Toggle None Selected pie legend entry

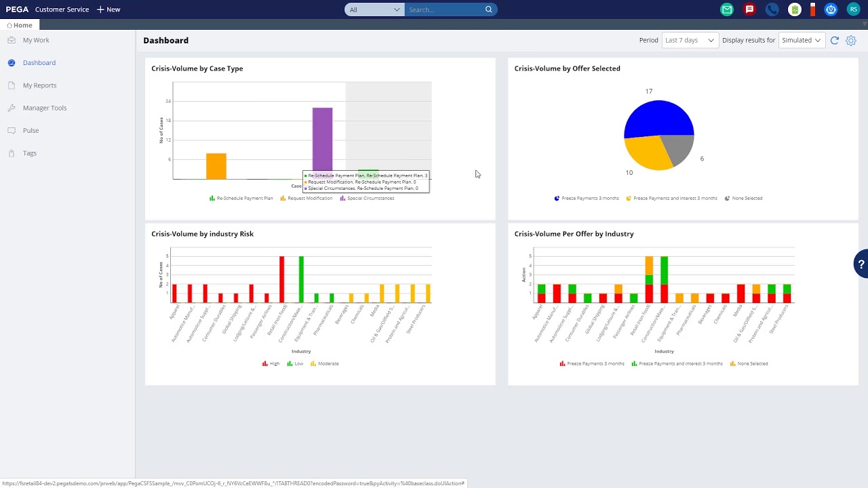[743, 198]
